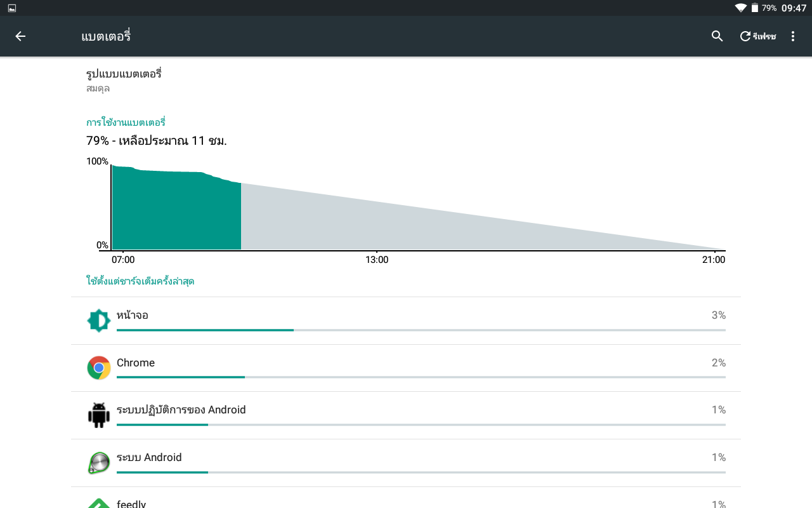812x508 pixels.
Task: Tap the 79% remaining time summary text
Action: (x=157, y=140)
